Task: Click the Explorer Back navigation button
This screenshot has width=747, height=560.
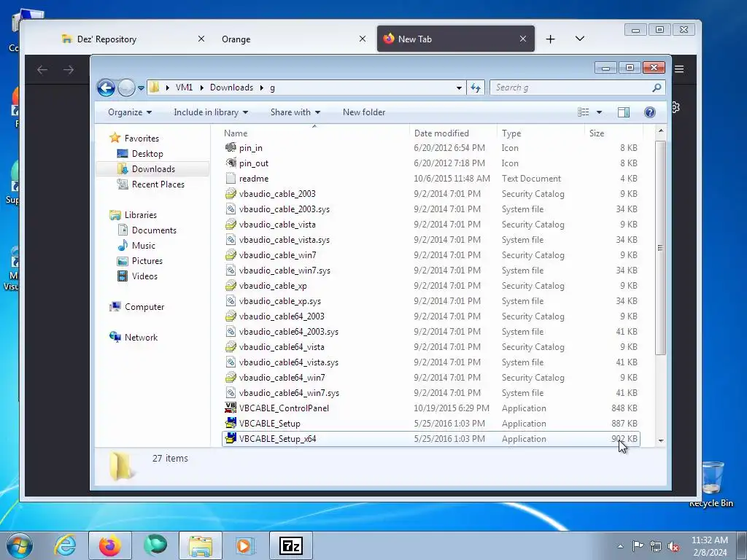Action: click(106, 87)
